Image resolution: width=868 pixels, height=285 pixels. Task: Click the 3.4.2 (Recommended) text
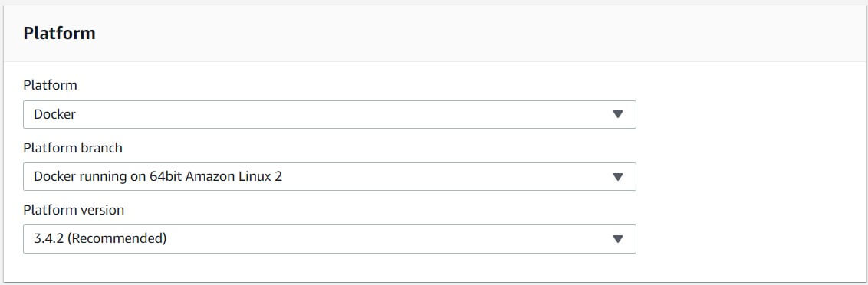100,238
